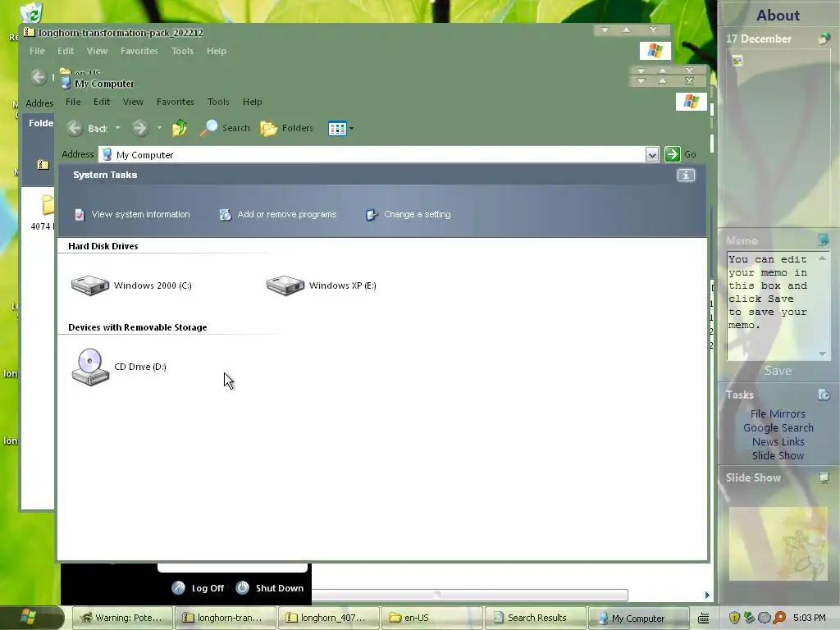Open Back button history dropdown arrow
This screenshot has width=840, height=630.
118,128
